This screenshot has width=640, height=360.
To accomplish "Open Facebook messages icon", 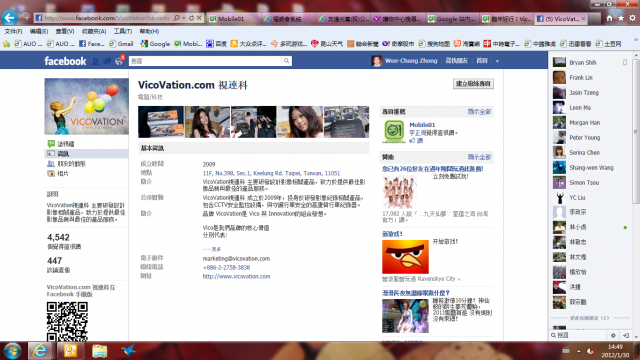I will tap(107, 61).
